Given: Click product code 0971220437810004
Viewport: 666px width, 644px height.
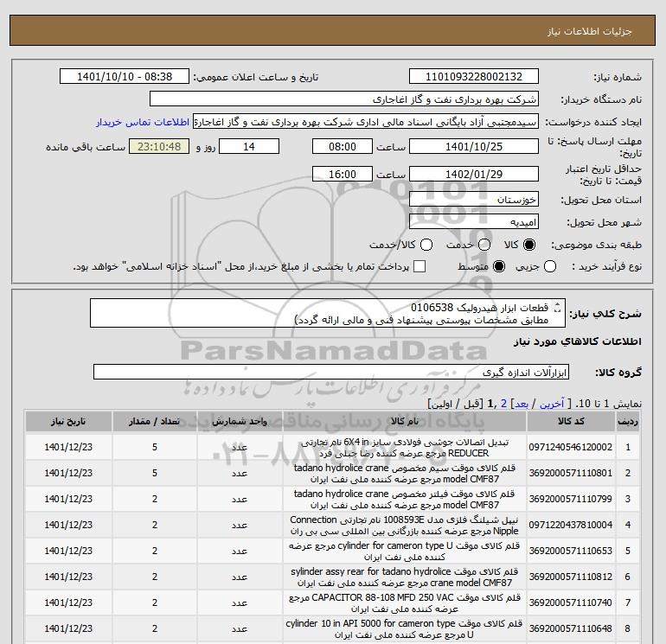Looking at the screenshot, I should point(571,525).
